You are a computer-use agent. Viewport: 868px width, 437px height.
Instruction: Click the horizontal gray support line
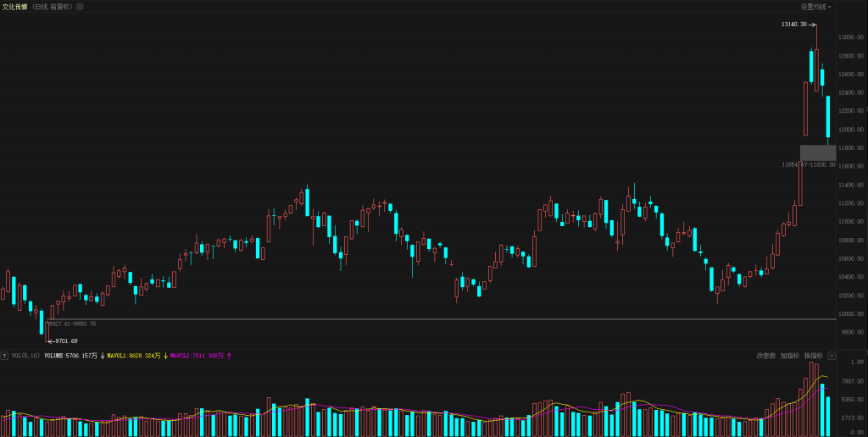(424, 319)
